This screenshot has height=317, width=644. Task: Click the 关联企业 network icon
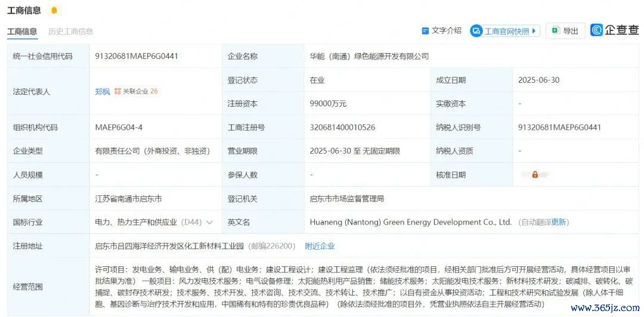click(118, 91)
